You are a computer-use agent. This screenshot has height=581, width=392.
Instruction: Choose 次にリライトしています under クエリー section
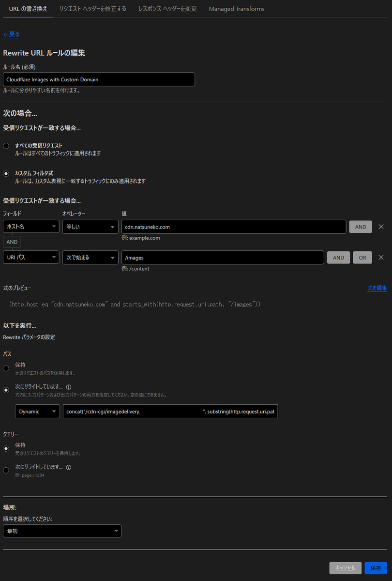coord(6,470)
